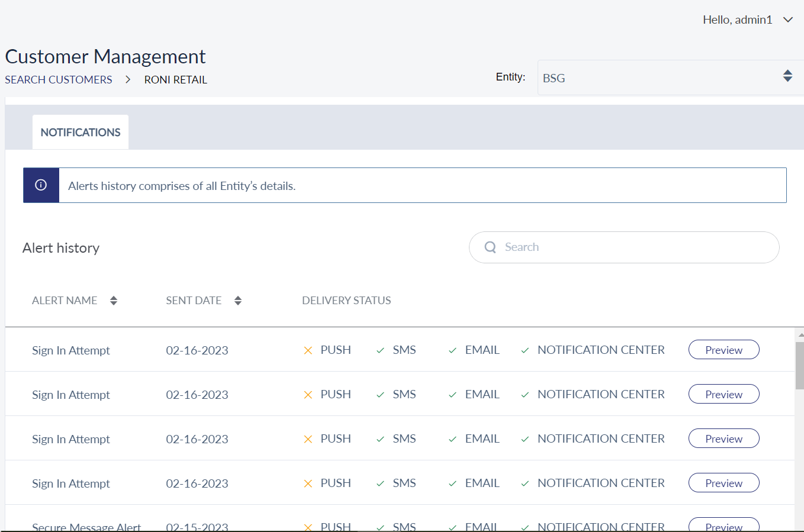Click the SENT DATE column header

pos(194,301)
